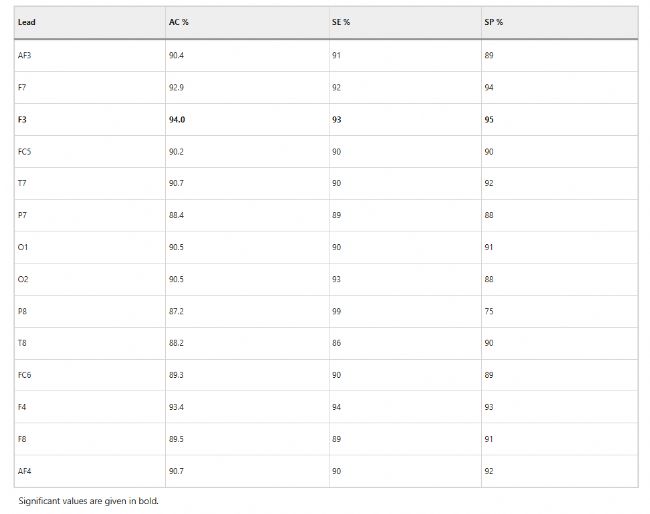Select the "SE %" column header
Viewport: 650px width, 514px height.
coord(341,22)
